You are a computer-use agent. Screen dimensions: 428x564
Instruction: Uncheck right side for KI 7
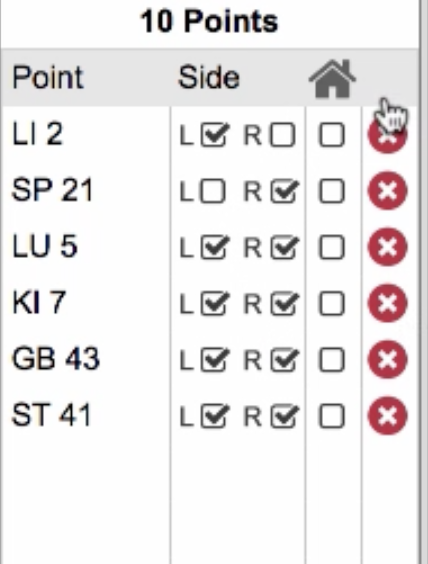point(284,304)
